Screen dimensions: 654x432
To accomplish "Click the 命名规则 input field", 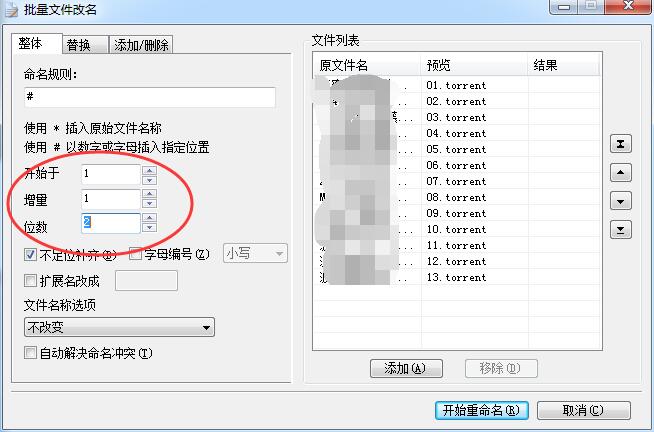I will pyautogui.click(x=150, y=97).
